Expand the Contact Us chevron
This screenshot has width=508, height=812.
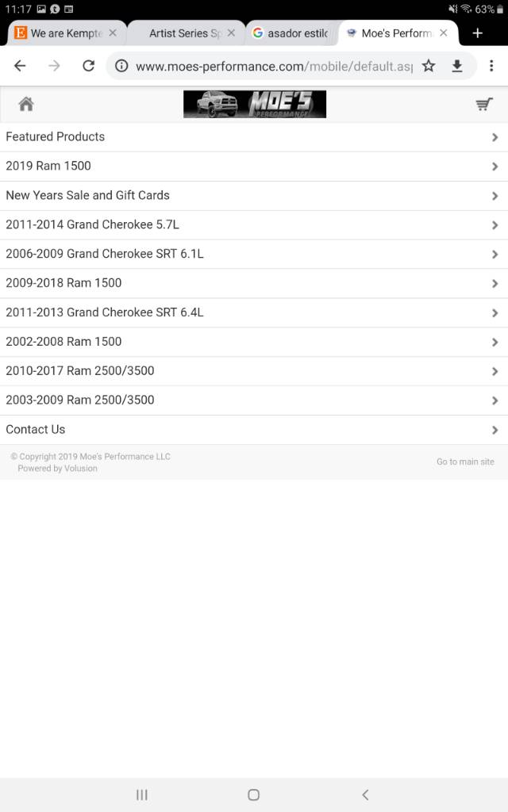495,430
